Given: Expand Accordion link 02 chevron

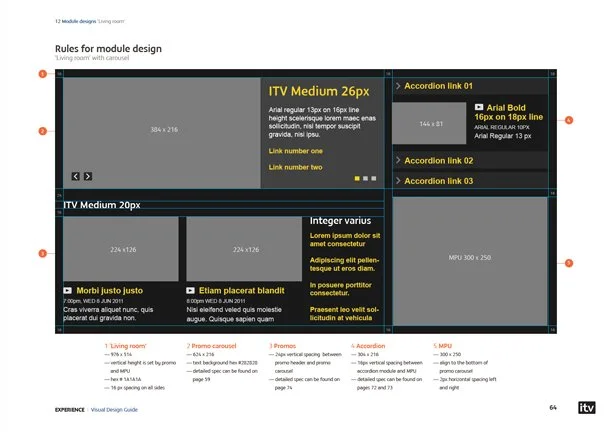Looking at the screenshot, I should point(398,160).
